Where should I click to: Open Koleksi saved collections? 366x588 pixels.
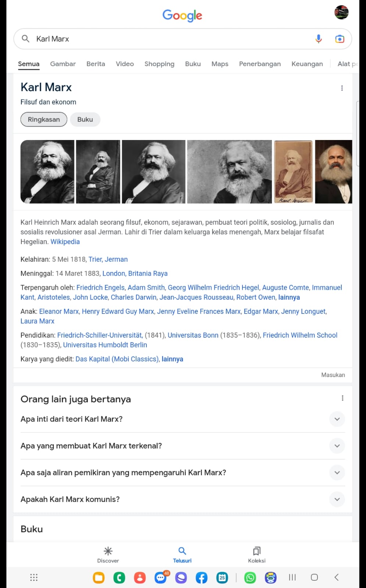257,555
